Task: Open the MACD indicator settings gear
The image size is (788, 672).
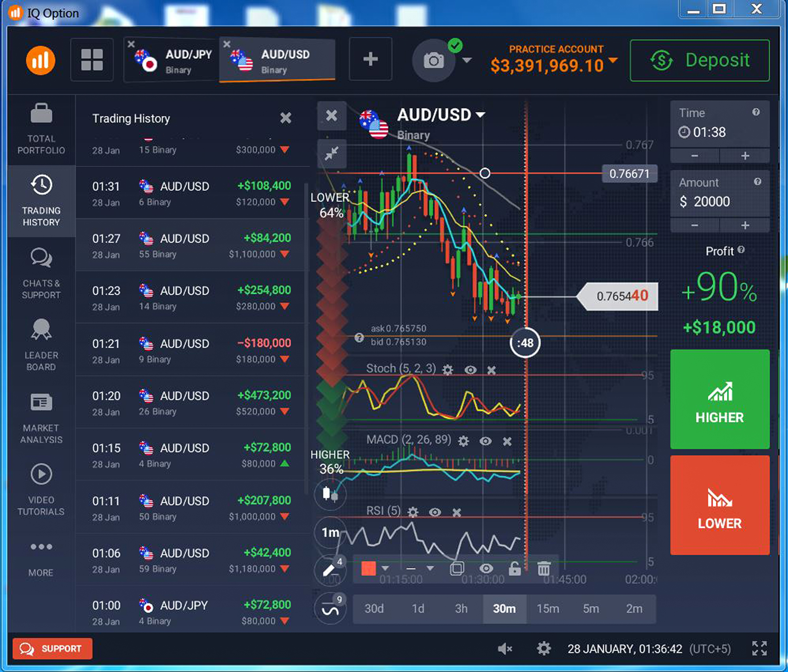Action: 463,441
